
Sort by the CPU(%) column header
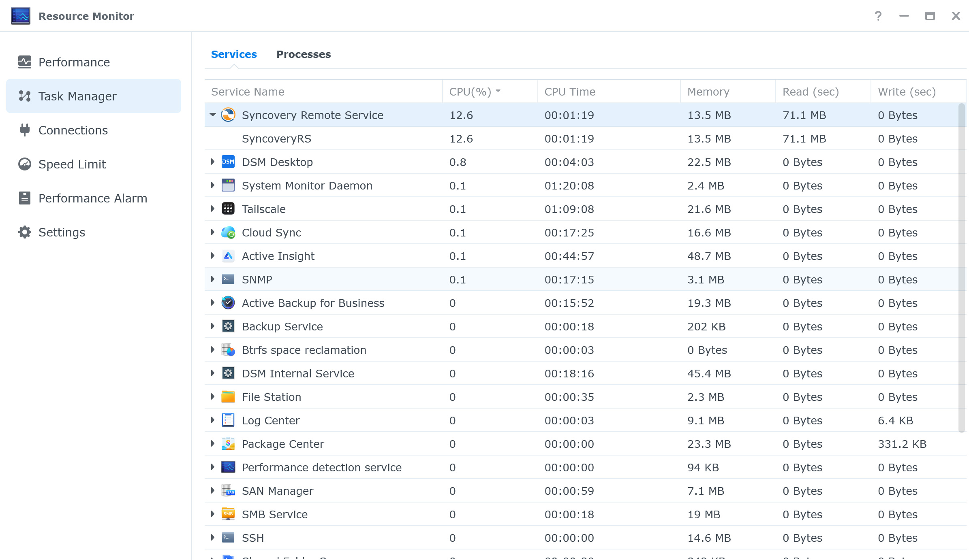pyautogui.click(x=490, y=92)
